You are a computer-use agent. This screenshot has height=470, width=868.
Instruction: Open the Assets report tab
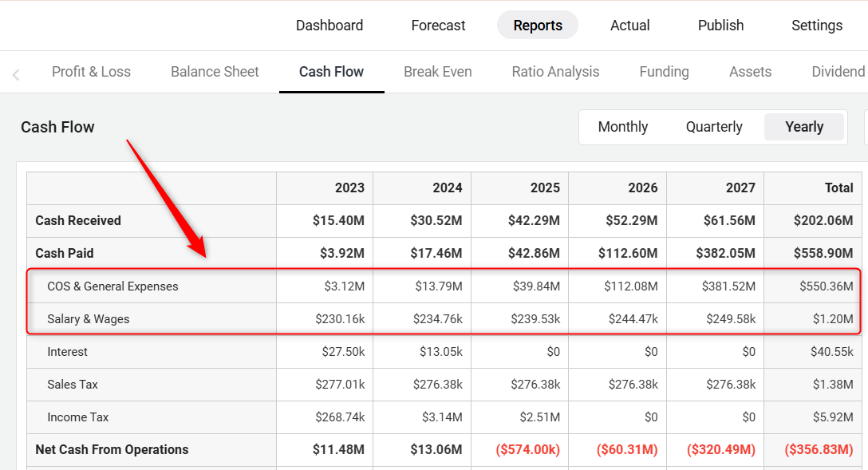(x=750, y=72)
